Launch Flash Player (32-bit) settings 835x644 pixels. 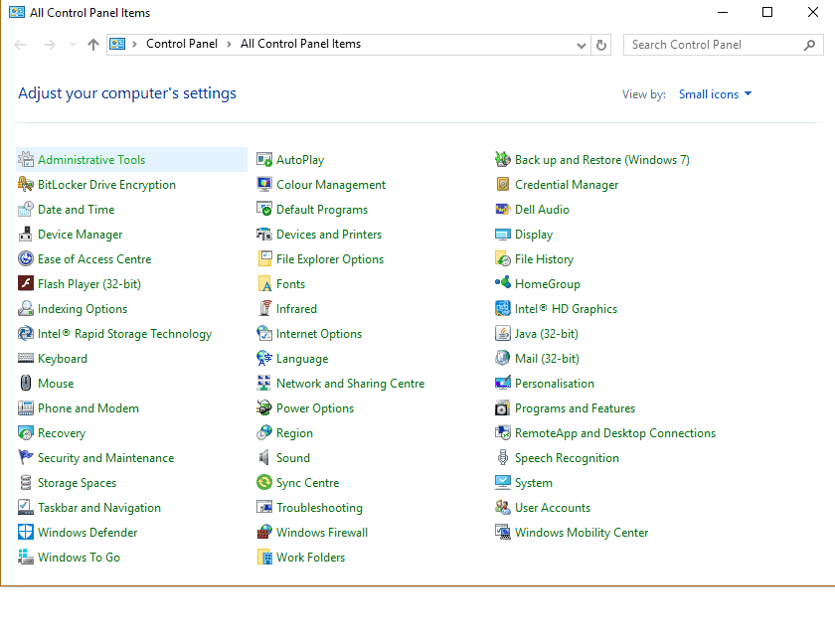pos(87,283)
